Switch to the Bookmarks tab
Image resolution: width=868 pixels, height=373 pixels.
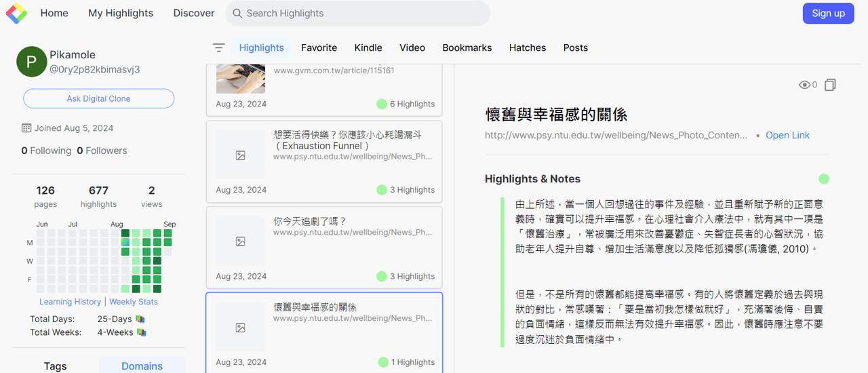[x=467, y=47]
